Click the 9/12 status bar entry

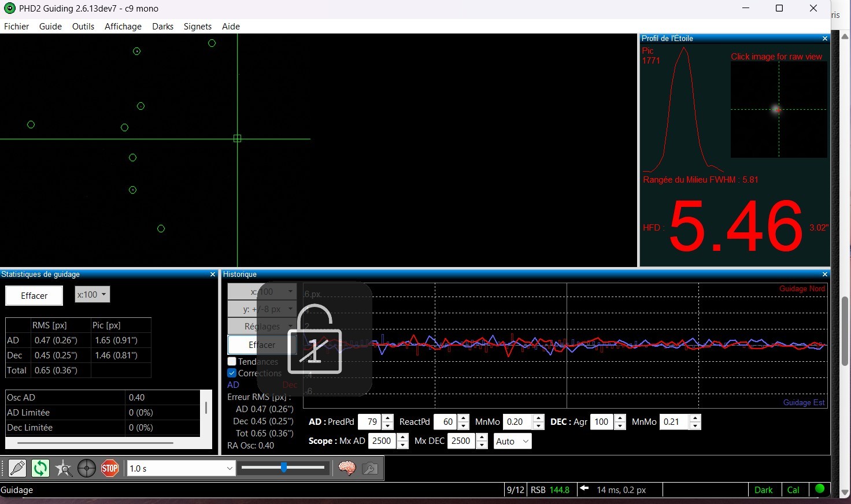[x=515, y=490]
